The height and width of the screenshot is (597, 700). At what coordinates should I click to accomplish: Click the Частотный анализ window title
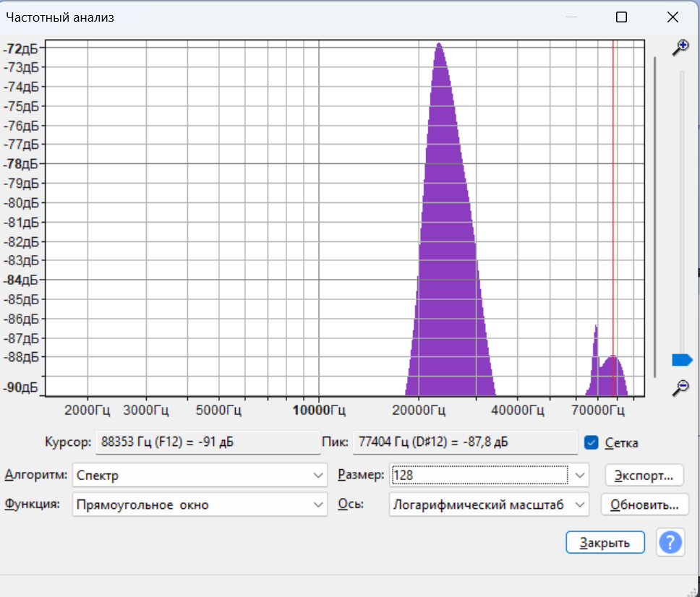point(60,18)
